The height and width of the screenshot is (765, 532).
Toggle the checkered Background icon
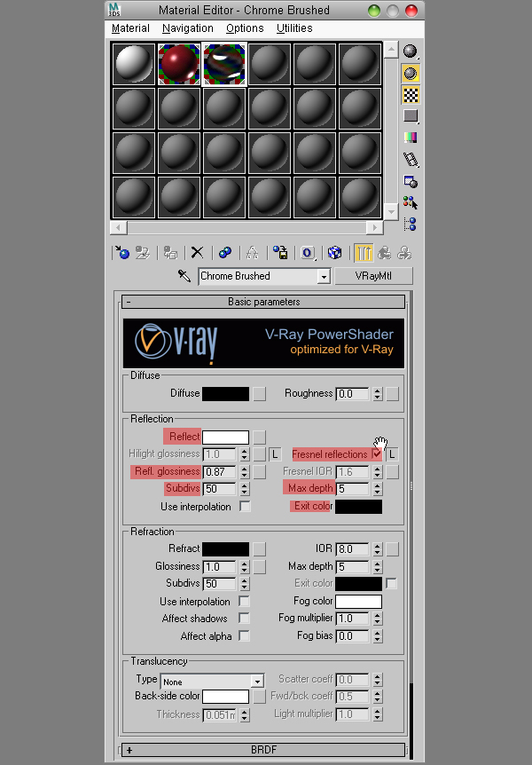(411, 95)
